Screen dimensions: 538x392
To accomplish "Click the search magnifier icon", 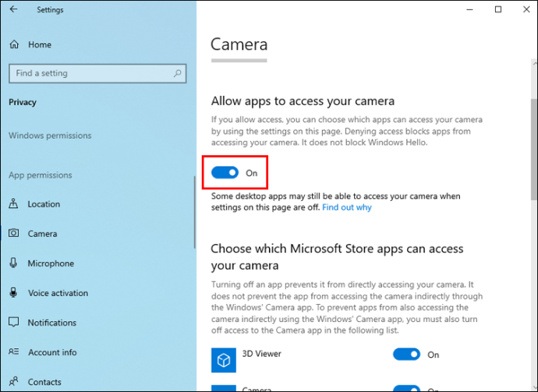I will 178,73.
